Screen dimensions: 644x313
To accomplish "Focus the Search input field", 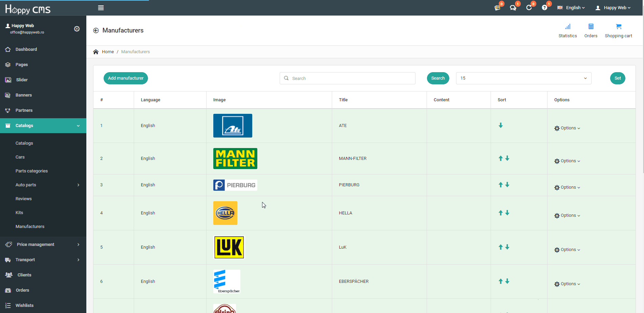I will (347, 78).
